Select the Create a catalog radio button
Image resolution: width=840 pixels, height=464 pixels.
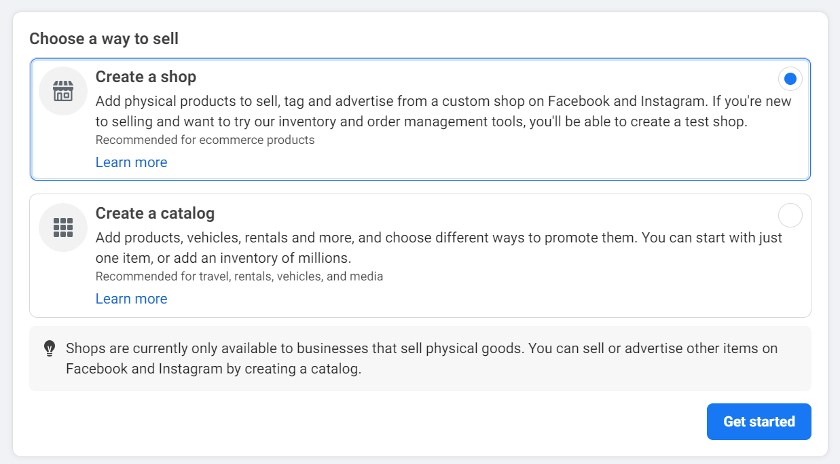[x=790, y=215]
